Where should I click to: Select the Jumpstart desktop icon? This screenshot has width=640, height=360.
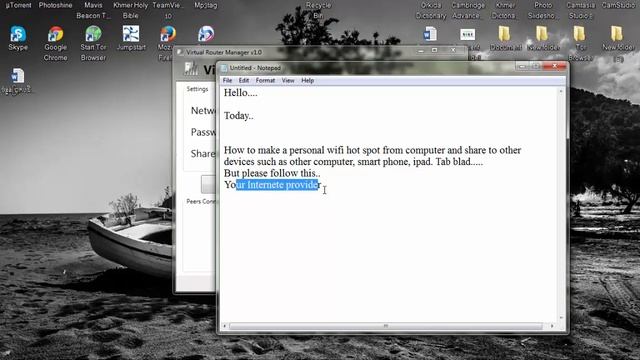131,35
